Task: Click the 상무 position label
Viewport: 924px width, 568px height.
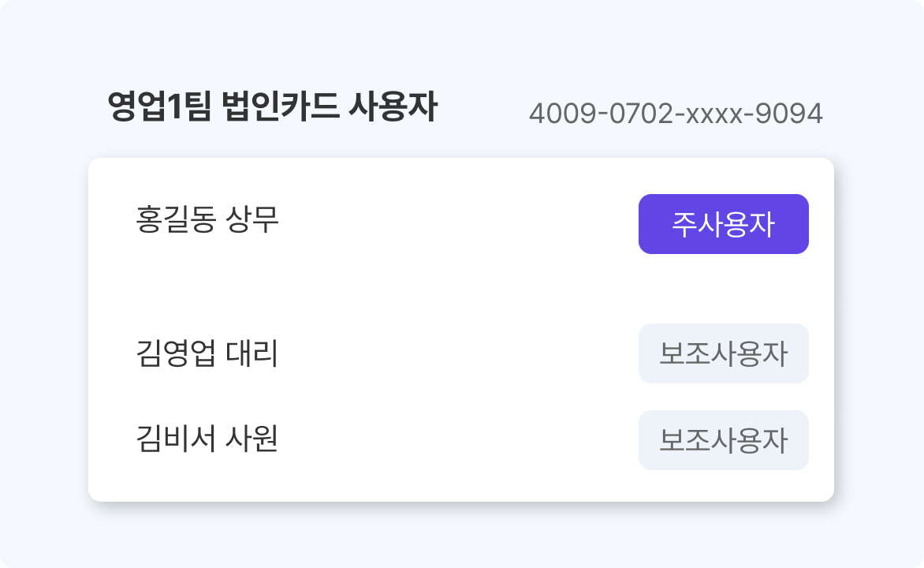Action: [252, 219]
